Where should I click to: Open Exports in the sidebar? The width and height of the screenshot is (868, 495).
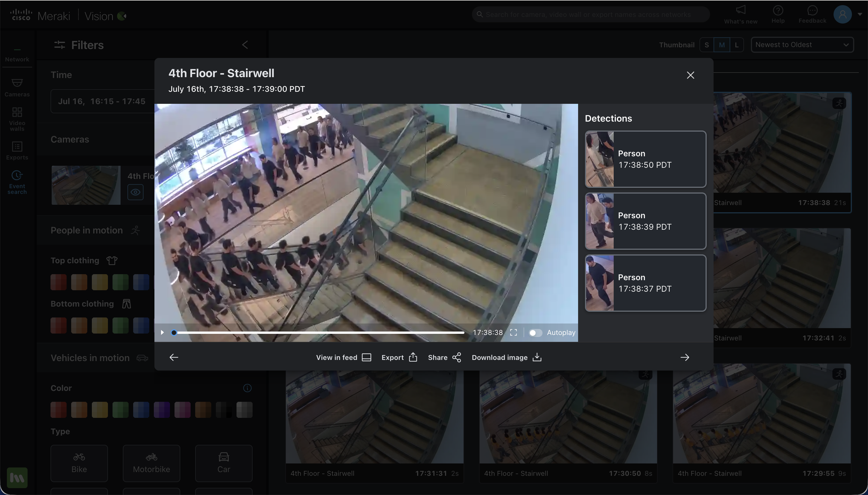pos(17,151)
